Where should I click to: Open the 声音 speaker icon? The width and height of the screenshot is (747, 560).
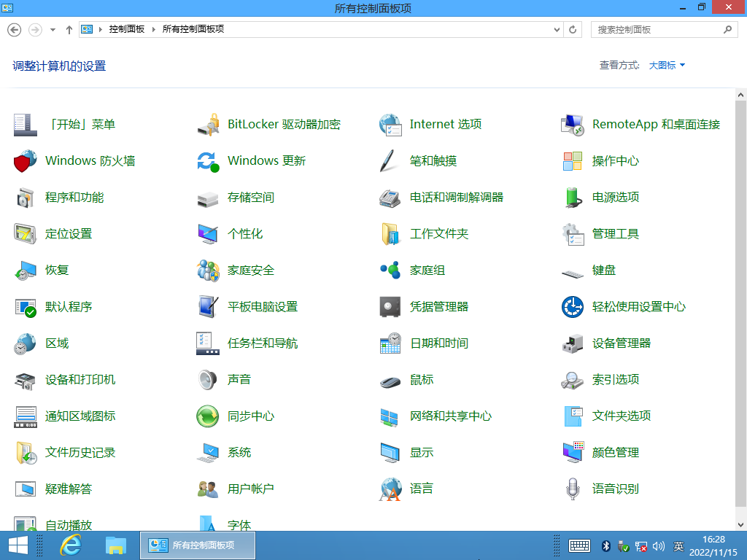208,380
